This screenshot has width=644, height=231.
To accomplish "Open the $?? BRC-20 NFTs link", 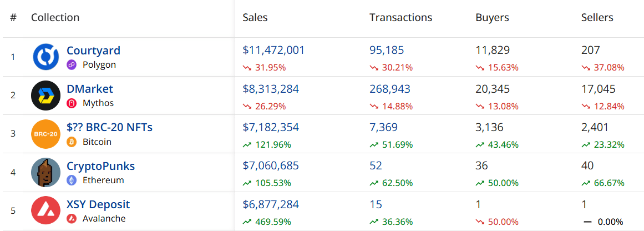I will coord(109,127).
